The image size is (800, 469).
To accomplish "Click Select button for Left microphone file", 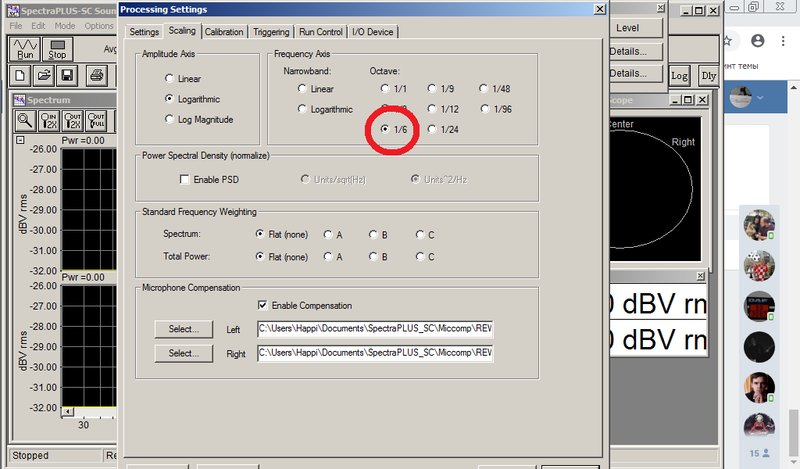I will [x=184, y=329].
